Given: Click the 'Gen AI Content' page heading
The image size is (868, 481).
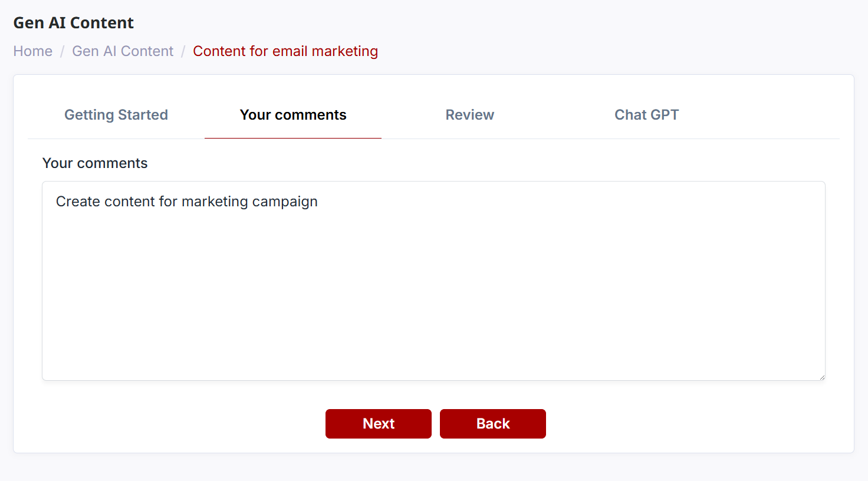Looking at the screenshot, I should 74,23.
